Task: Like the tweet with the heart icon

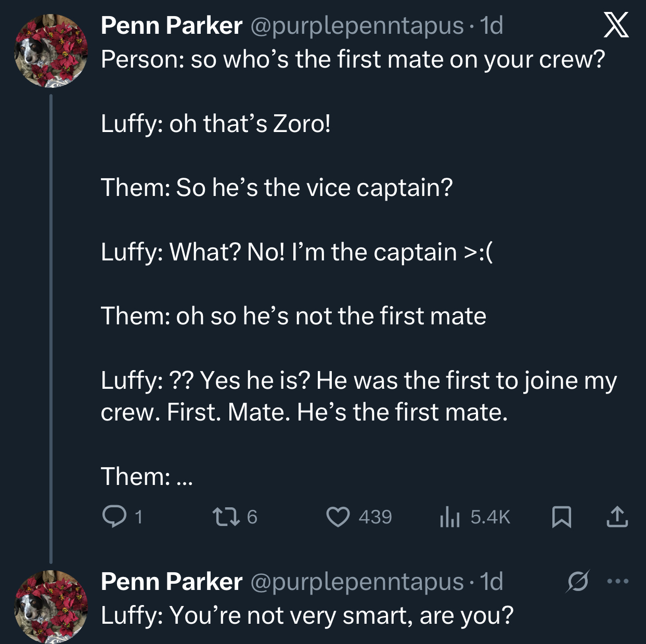Action: 338,517
